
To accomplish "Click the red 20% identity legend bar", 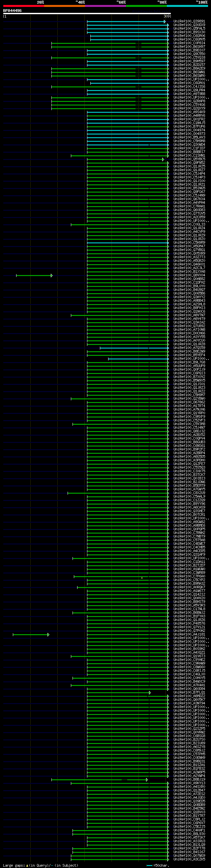I will (x=24, y=6).
